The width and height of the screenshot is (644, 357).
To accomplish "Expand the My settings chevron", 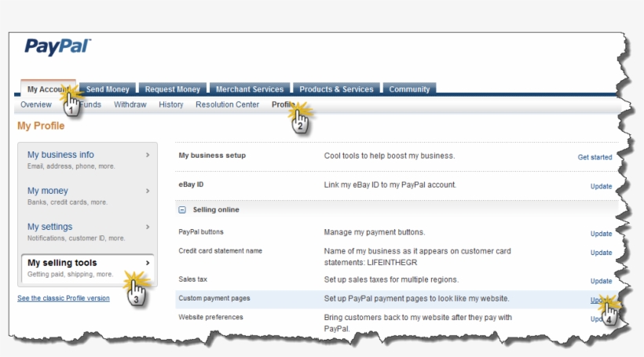I will click(148, 227).
